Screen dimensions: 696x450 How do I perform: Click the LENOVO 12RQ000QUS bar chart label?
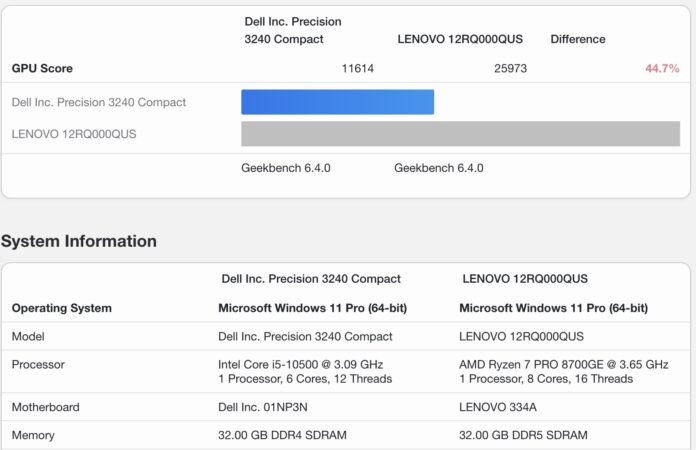coord(74,134)
